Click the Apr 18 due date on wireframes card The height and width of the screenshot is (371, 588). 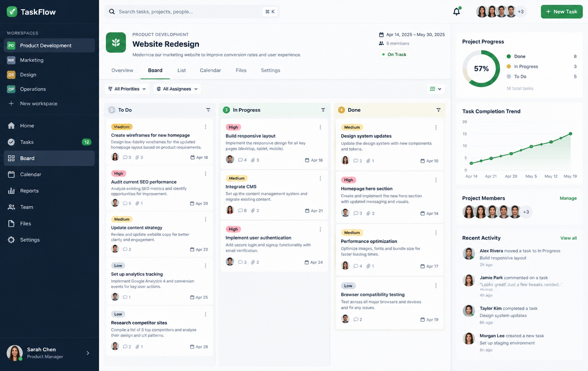199,157
